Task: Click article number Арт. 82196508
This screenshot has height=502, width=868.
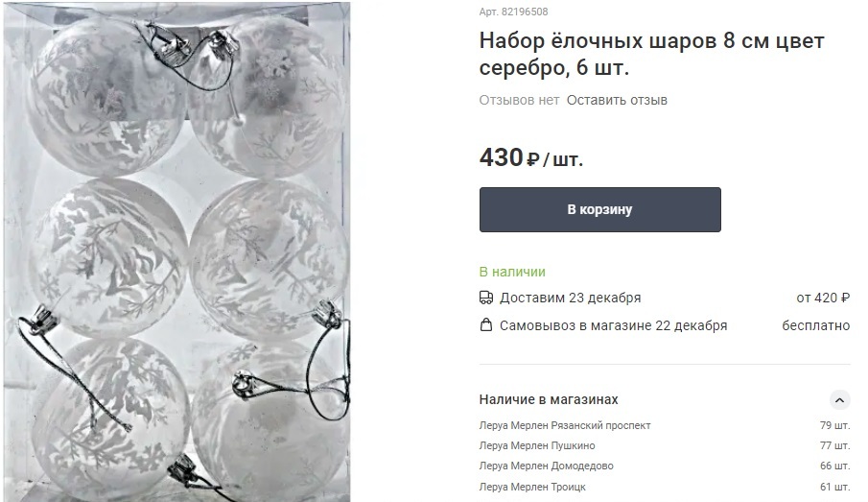Action: coord(514,12)
